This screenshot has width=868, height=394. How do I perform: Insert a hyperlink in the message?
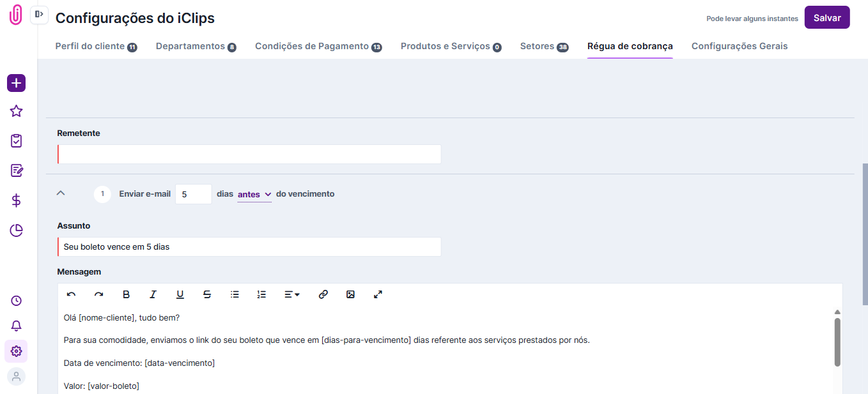[323, 294]
